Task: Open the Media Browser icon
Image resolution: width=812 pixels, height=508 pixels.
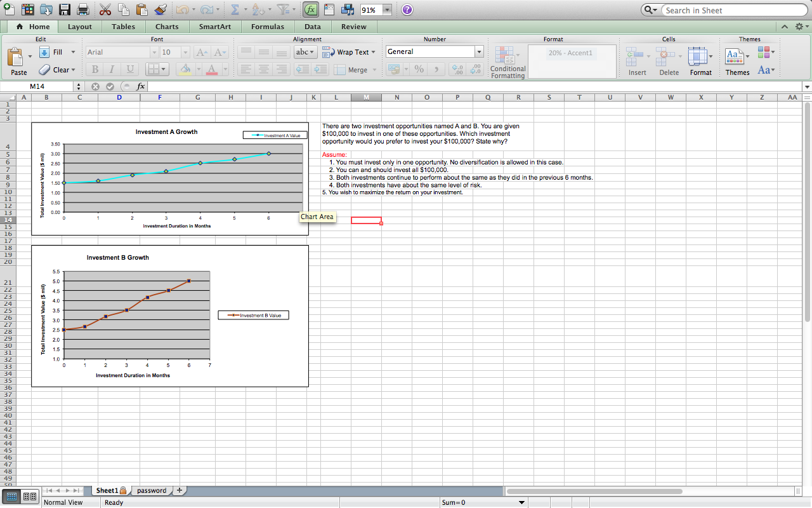Action: click(348, 10)
